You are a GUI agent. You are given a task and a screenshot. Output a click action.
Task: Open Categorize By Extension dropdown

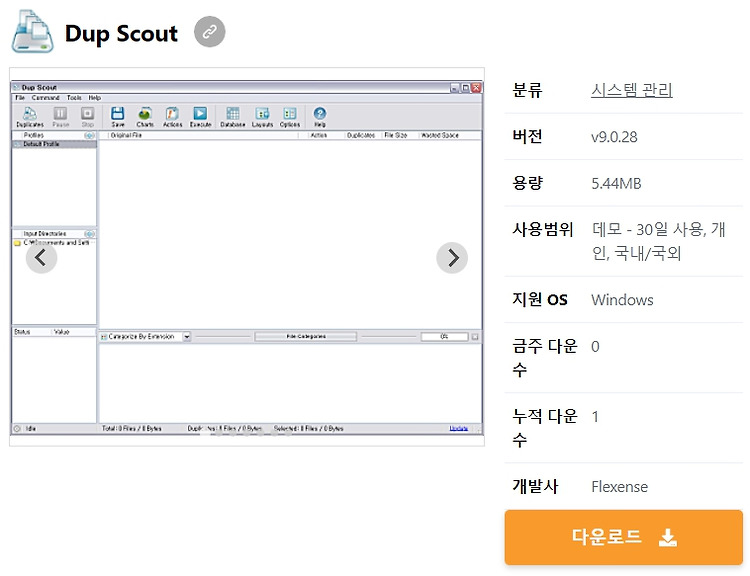pos(145,337)
